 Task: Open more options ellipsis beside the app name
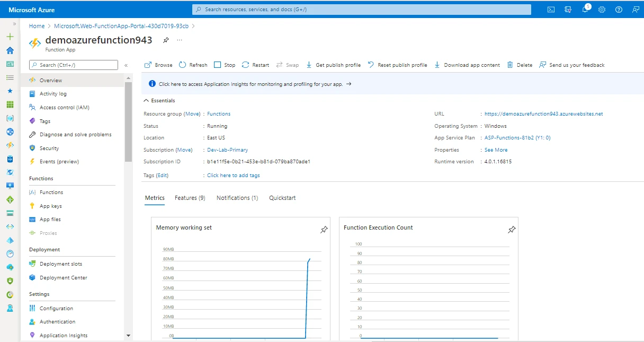[x=178, y=40]
